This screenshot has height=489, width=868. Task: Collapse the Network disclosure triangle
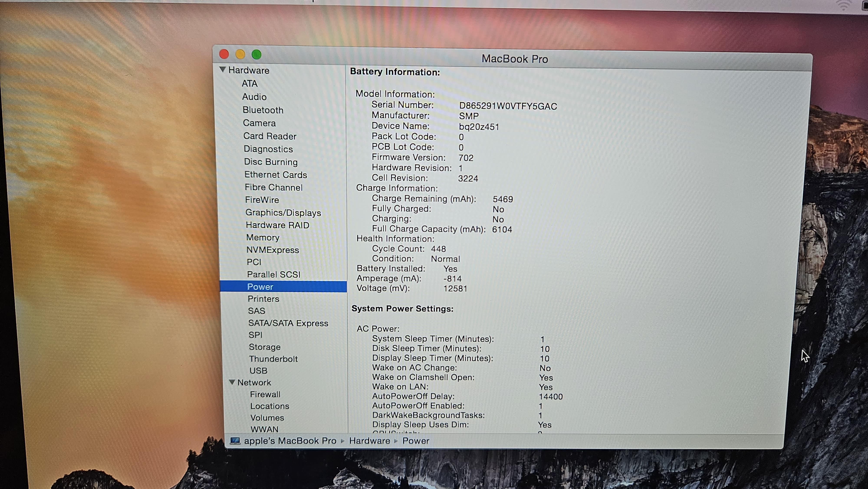point(232,382)
